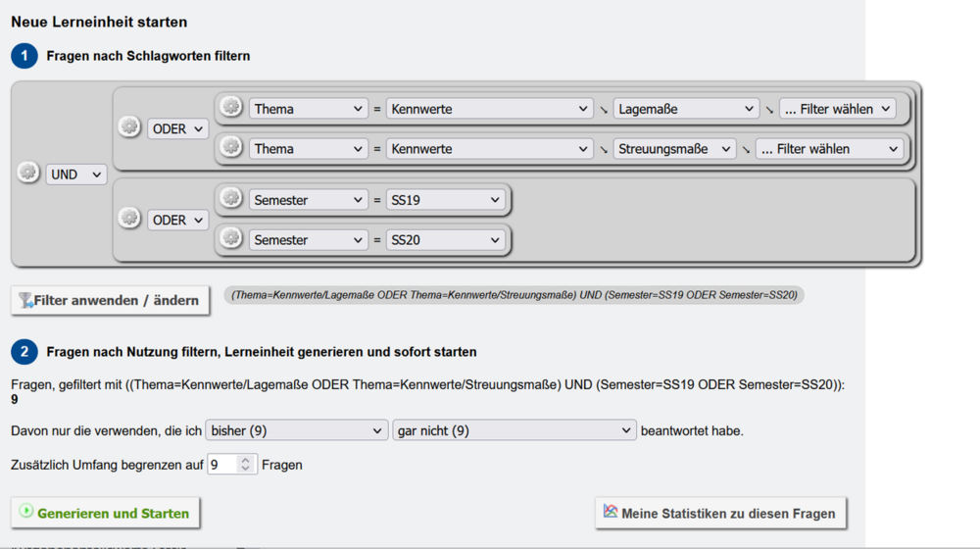
Task: Open the SS19 semester value dropdown
Action: 445,200
